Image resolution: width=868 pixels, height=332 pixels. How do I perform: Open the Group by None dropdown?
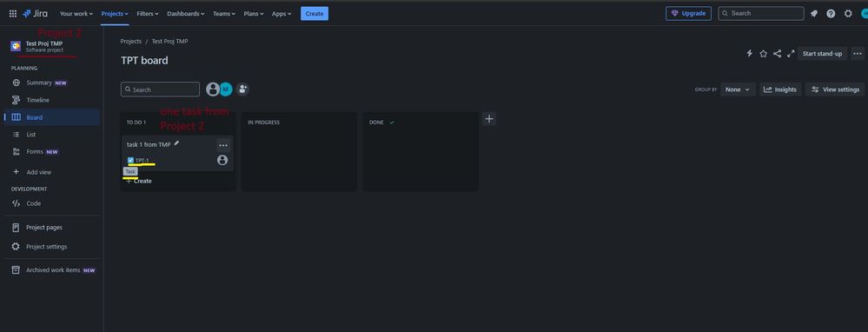(x=738, y=90)
